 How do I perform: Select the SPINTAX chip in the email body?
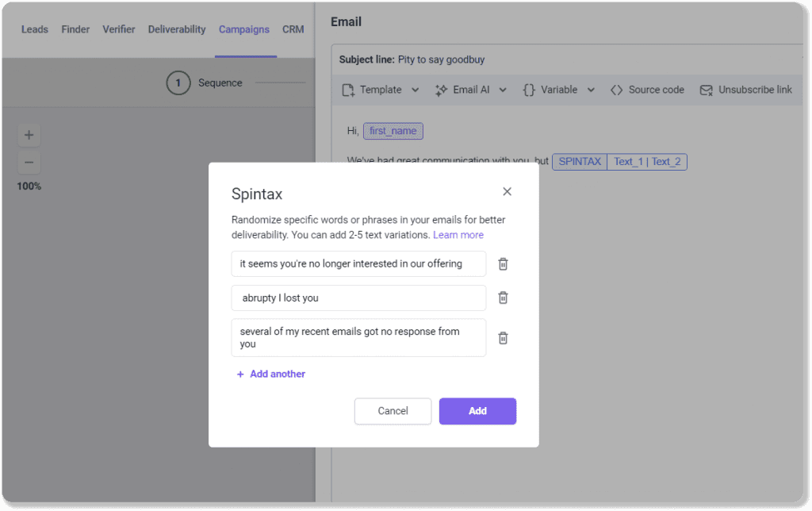[x=579, y=161]
